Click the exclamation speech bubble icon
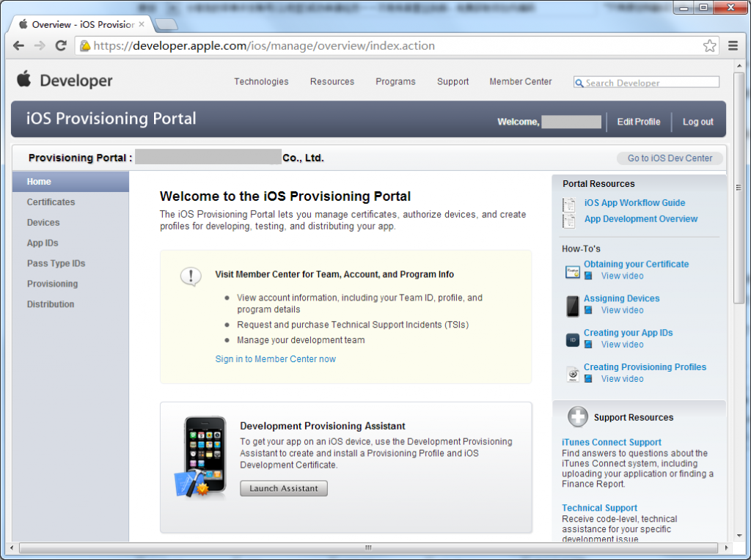 pyautogui.click(x=191, y=276)
